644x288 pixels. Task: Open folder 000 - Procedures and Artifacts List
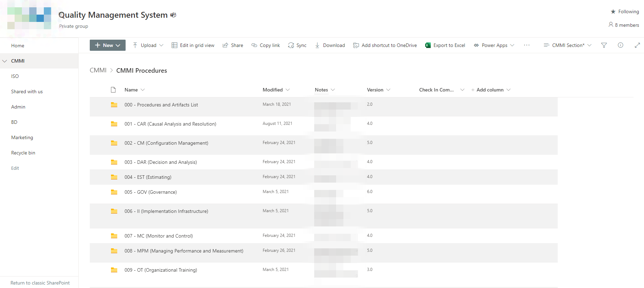[161, 105]
